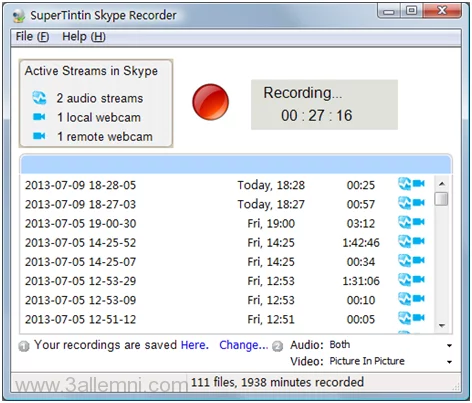Click the 1 remote webcam label
This screenshot has height=403, width=472.
(x=105, y=137)
